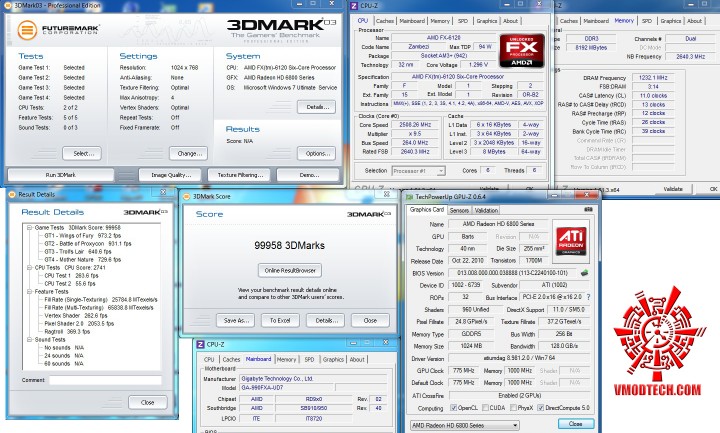Click the Core Speed value in CPU-Z
The image size is (720, 433).
click(x=415, y=125)
